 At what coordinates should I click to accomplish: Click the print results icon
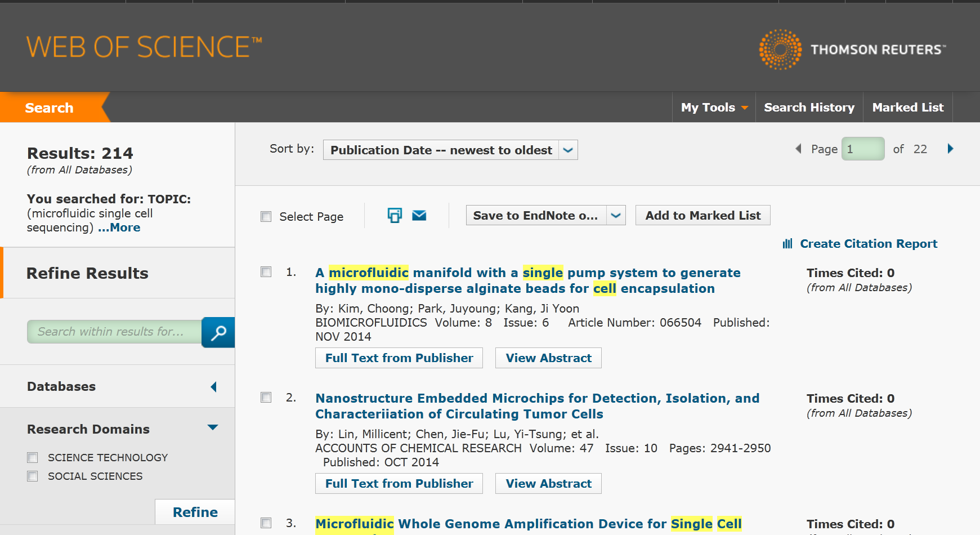(x=395, y=216)
